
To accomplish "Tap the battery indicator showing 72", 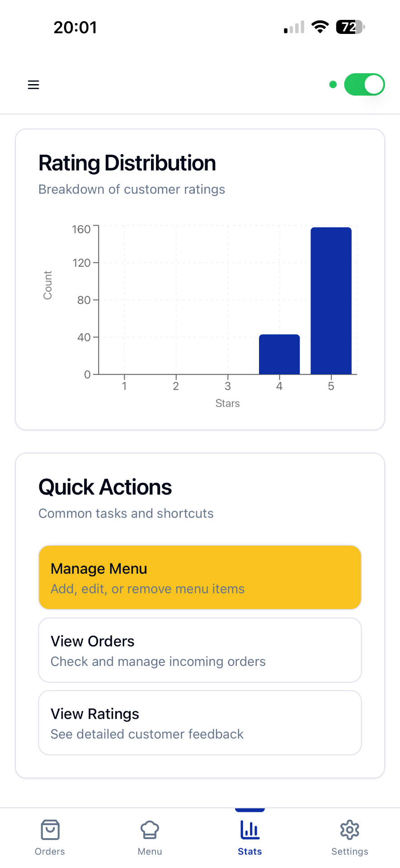I will tap(349, 28).
